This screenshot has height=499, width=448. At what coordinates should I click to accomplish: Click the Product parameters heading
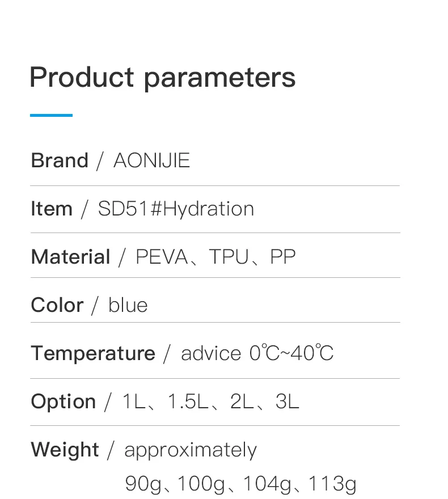click(162, 78)
